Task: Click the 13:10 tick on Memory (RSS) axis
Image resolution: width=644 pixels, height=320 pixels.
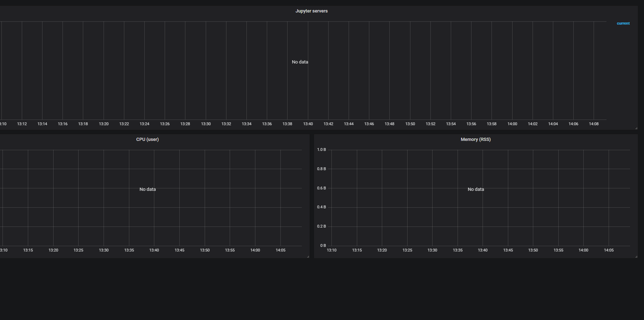Action: (331, 250)
